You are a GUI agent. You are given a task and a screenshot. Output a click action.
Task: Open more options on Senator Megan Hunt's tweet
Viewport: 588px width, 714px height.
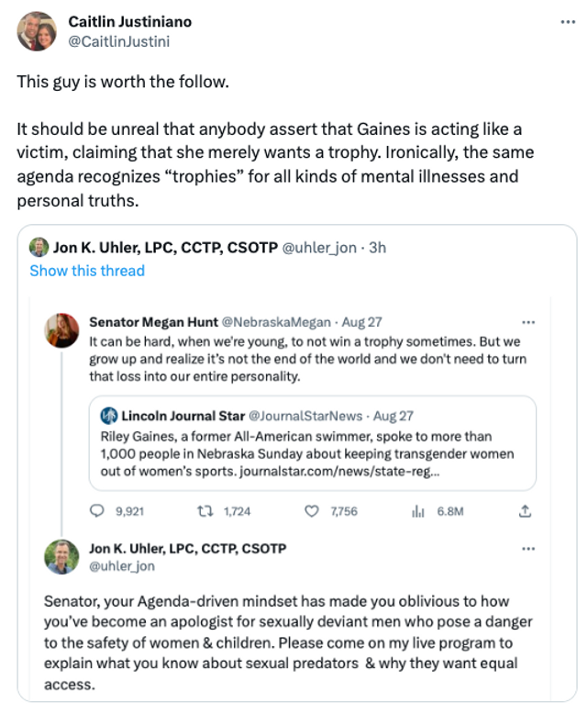[x=527, y=323]
